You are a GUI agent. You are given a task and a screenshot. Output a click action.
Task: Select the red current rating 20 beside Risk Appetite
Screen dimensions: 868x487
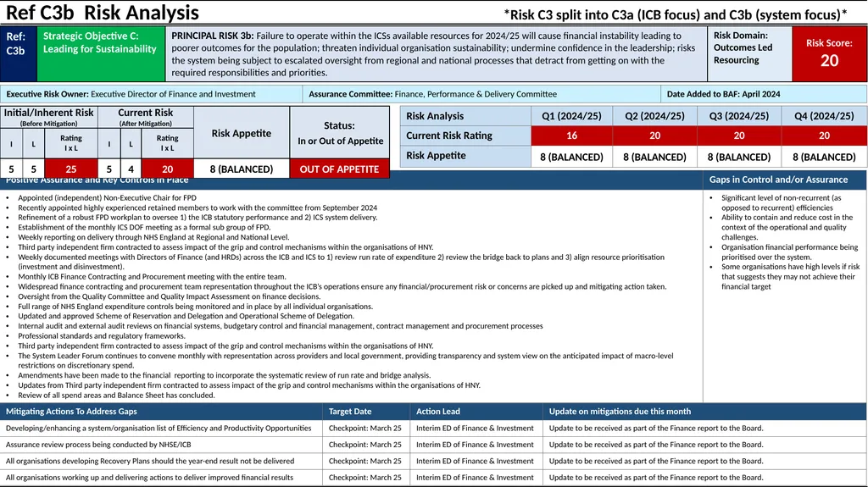coord(167,169)
